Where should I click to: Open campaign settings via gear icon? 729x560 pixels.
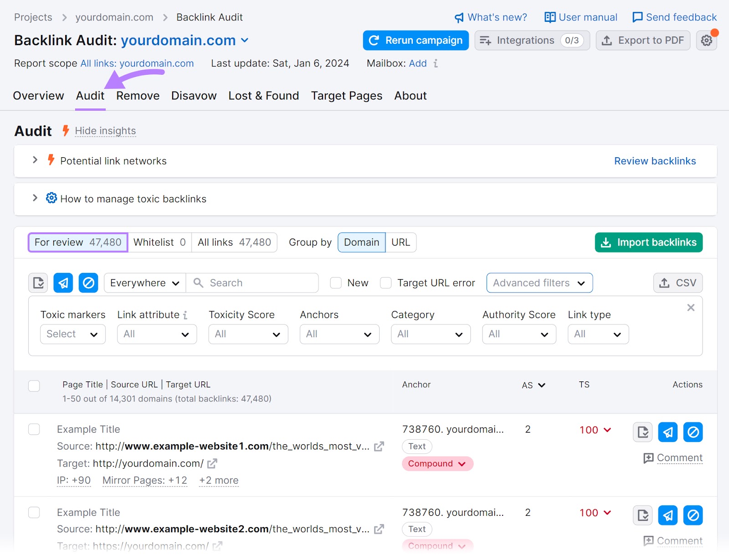pyautogui.click(x=707, y=40)
